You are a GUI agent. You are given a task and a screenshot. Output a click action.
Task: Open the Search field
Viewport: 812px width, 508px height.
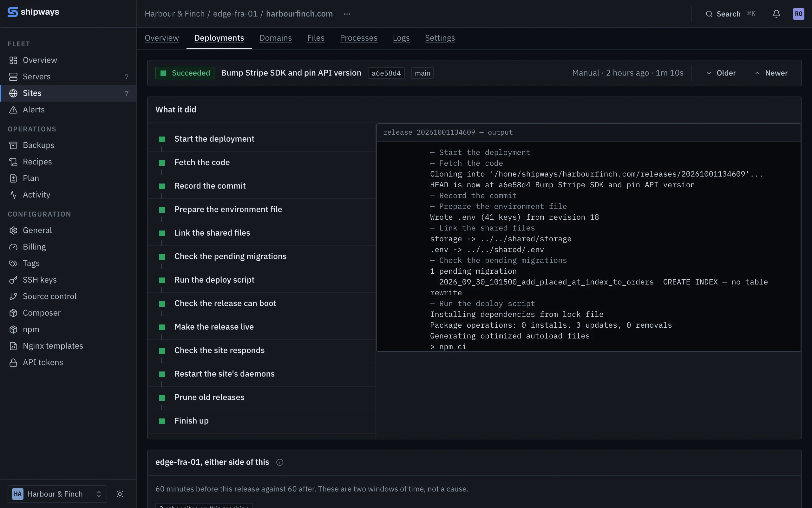(x=730, y=14)
